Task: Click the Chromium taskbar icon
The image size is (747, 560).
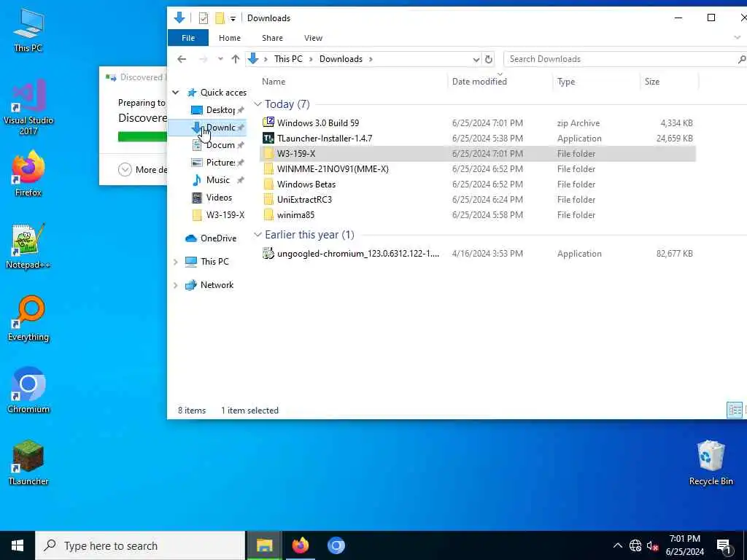Action: 336,545
